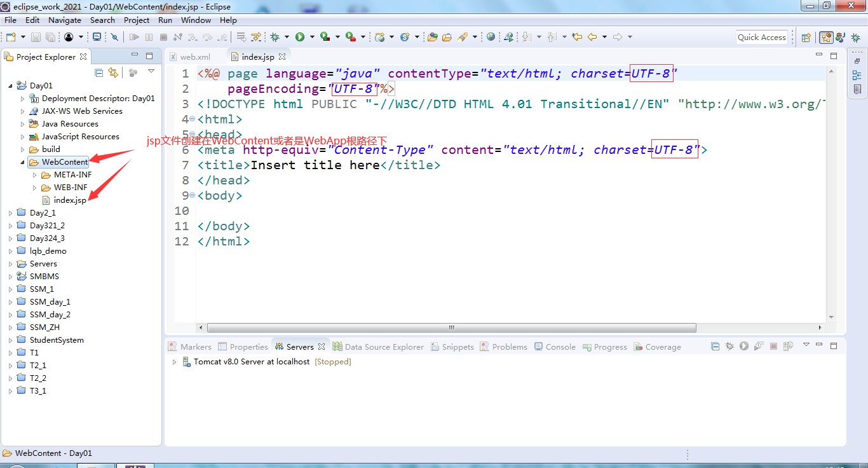The height and width of the screenshot is (468, 868).
Task: Switch to the Console tab
Action: coord(555,347)
